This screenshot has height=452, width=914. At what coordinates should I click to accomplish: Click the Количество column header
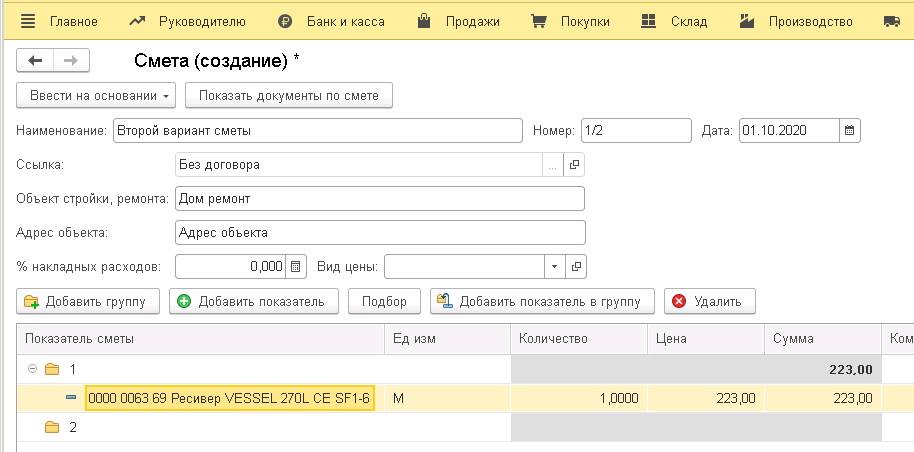[579, 339]
